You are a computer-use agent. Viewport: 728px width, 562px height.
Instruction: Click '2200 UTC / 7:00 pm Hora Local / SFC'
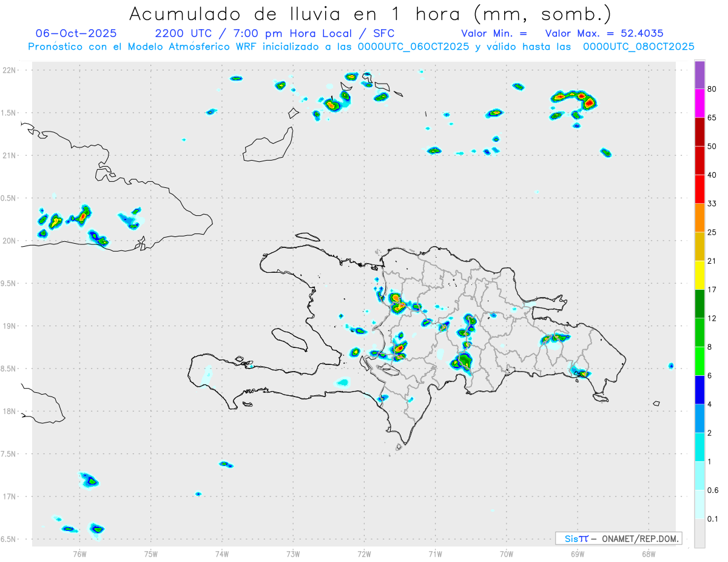pos(275,33)
